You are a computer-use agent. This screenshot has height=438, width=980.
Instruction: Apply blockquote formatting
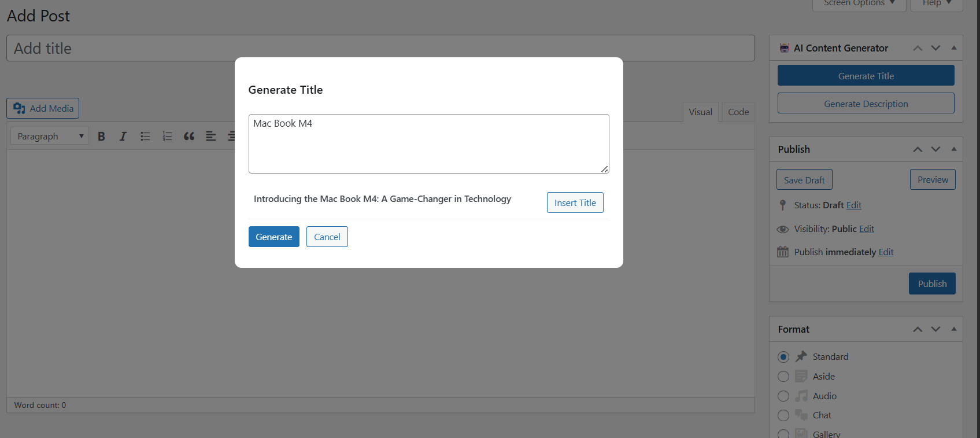[189, 137]
